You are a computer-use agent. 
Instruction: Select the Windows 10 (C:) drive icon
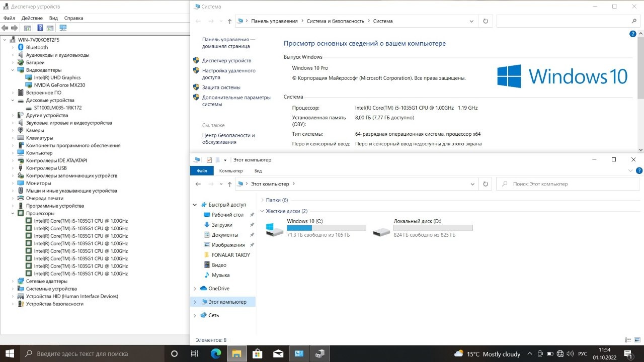(x=275, y=230)
